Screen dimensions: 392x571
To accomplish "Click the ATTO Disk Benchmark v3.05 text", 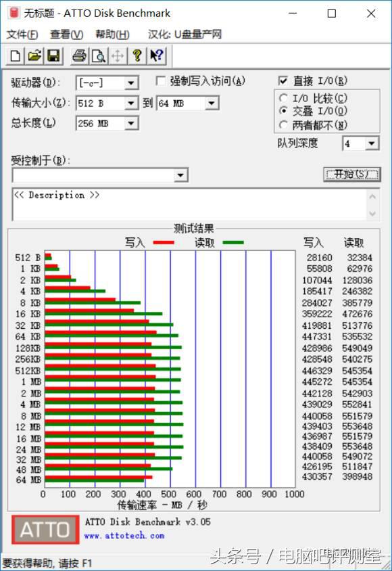I will click(147, 522).
